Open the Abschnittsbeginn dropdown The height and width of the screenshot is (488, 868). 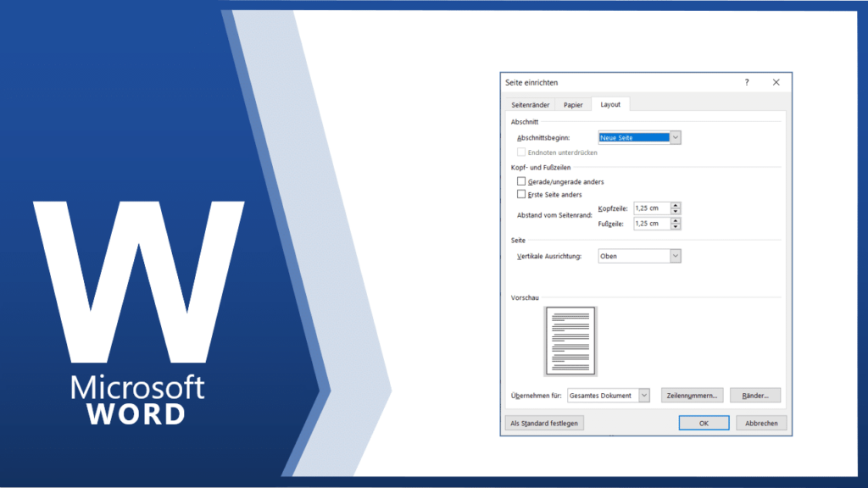(676, 137)
